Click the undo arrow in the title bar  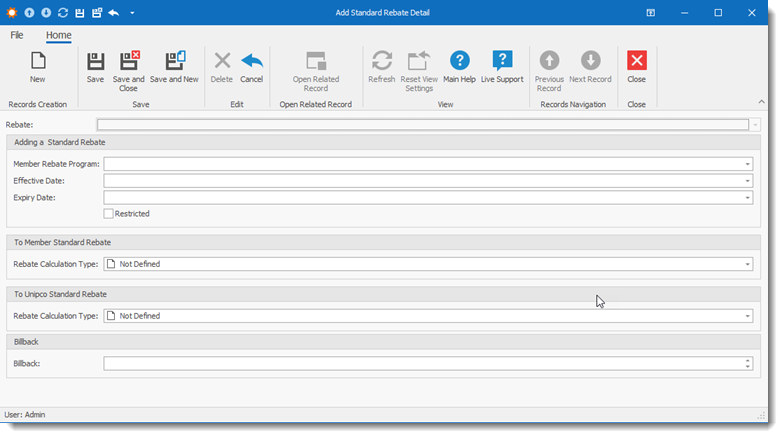(x=113, y=13)
